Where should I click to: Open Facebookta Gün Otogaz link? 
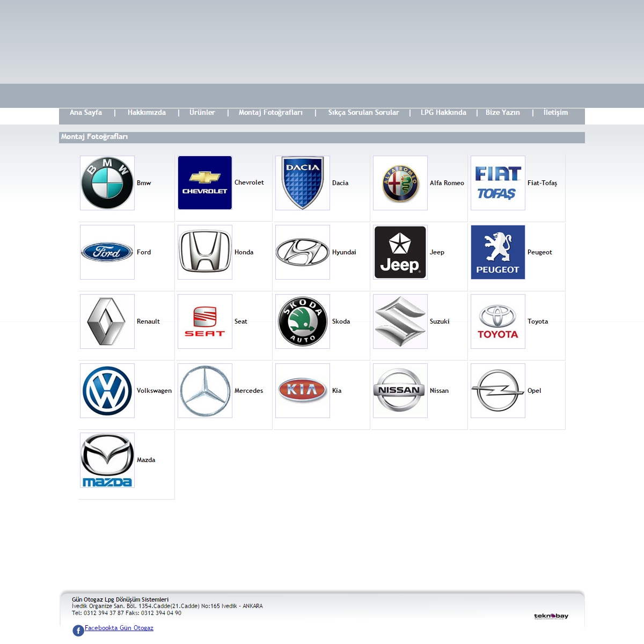(x=119, y=628)
